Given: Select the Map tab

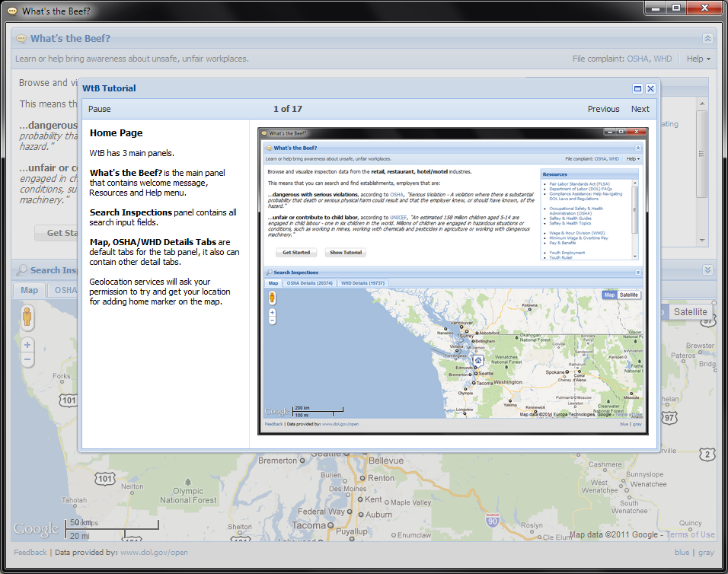Looking at the screenshot, I should pyautogui.click(x=29, y=290).
